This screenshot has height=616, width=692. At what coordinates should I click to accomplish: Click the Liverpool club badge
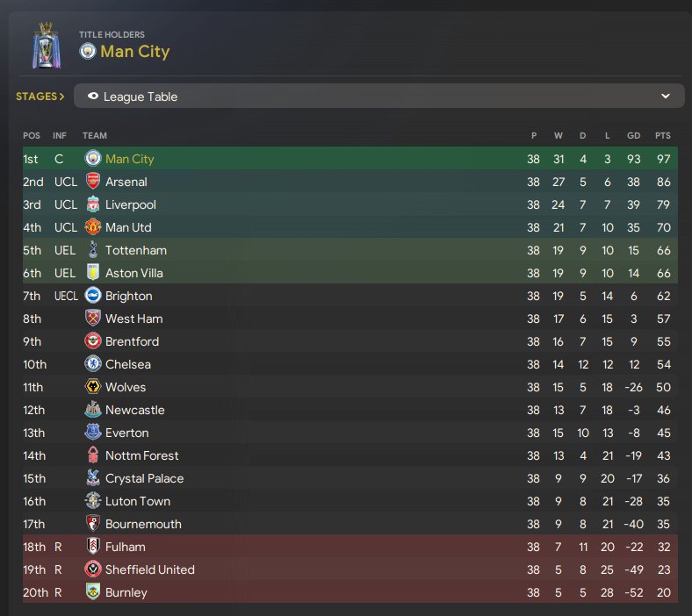92,204
